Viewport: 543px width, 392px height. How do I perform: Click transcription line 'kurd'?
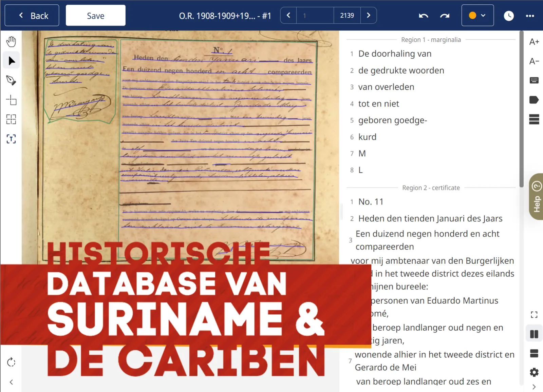pos(368,137)
